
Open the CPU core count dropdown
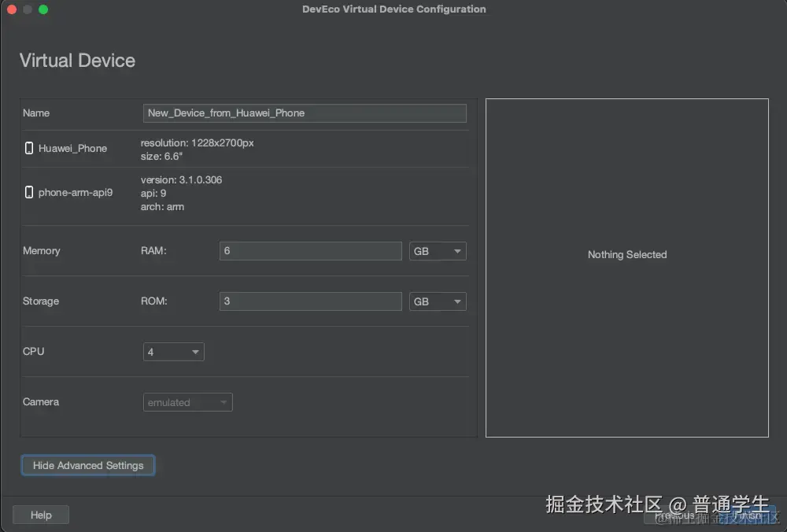pos(174,352)
